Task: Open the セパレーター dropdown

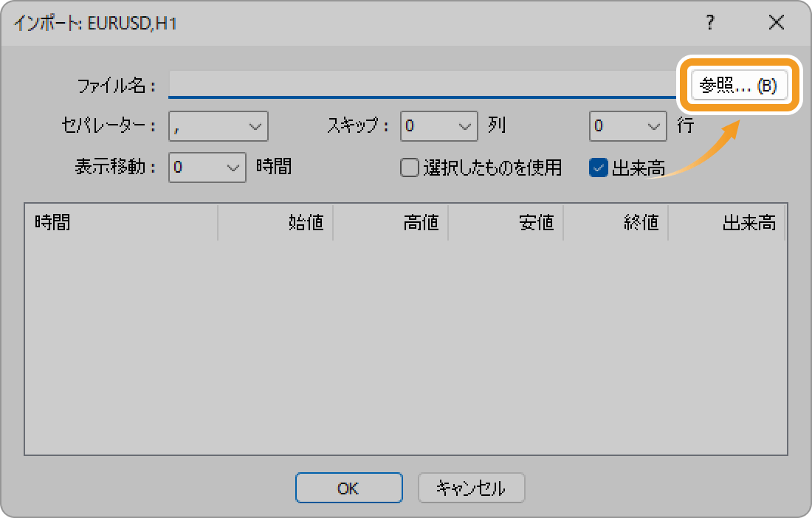Action: [218, 125]
